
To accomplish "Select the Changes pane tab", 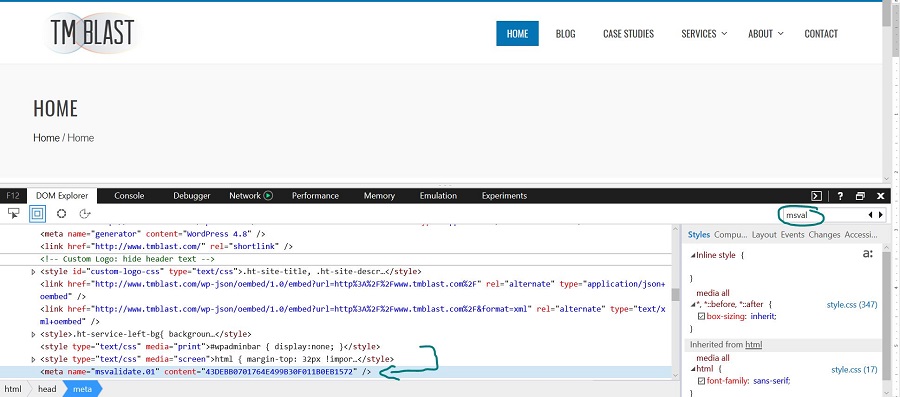I will [x=824, y=235].
